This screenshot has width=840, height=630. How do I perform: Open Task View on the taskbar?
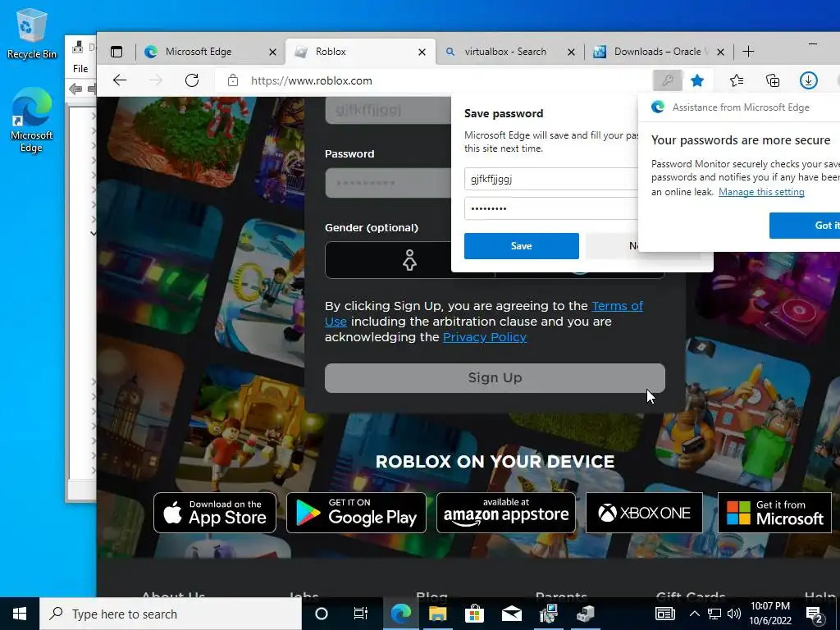(x=361, y=614)
